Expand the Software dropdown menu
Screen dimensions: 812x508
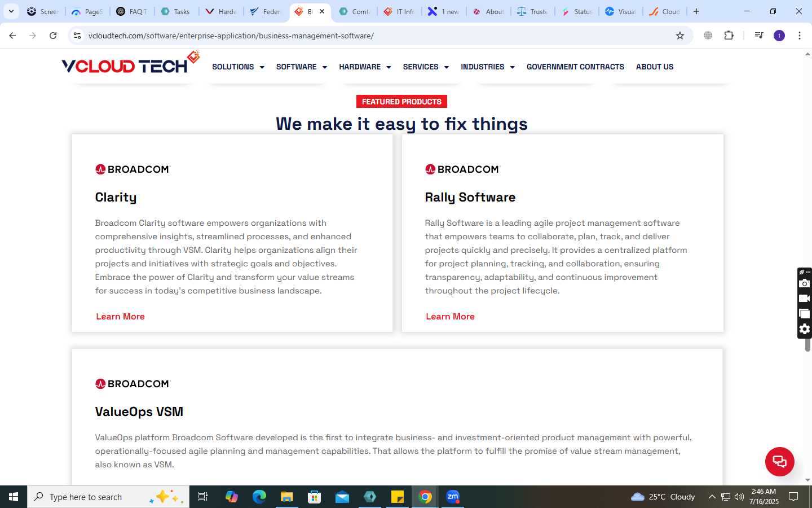click(x=302, y=67)
